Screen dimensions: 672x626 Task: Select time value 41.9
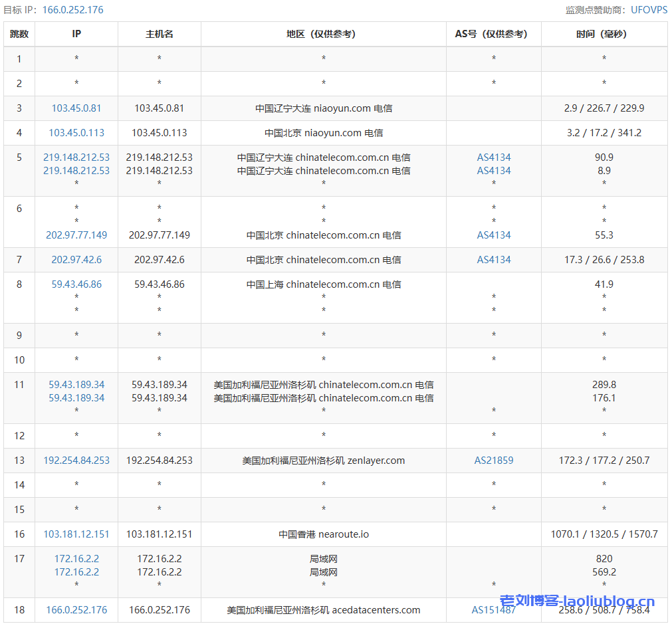pyautogui.click(x=604, y=284)
